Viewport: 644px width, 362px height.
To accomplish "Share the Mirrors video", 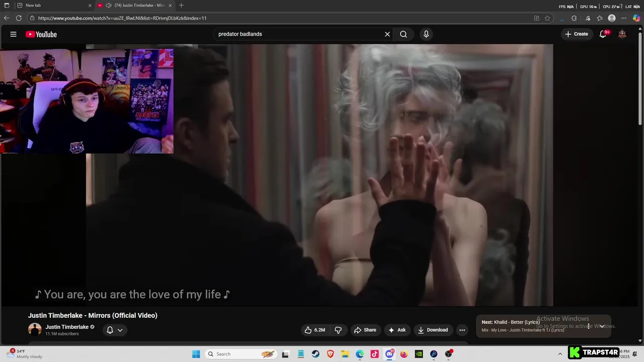I will [365, 330].
